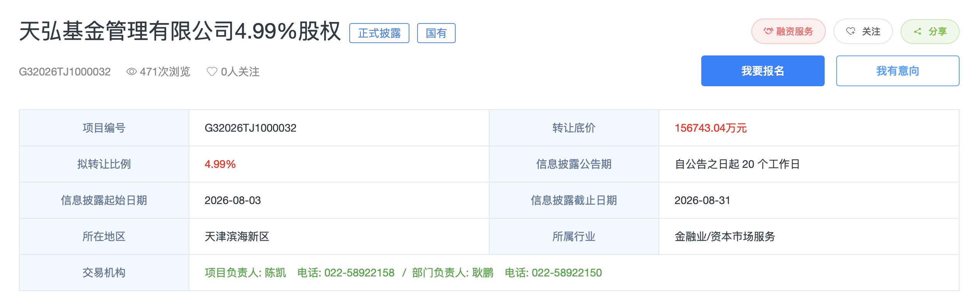Select the start date 2026-08-03
The height and width of the screenshot is (308, 980).
click(233, 200)
